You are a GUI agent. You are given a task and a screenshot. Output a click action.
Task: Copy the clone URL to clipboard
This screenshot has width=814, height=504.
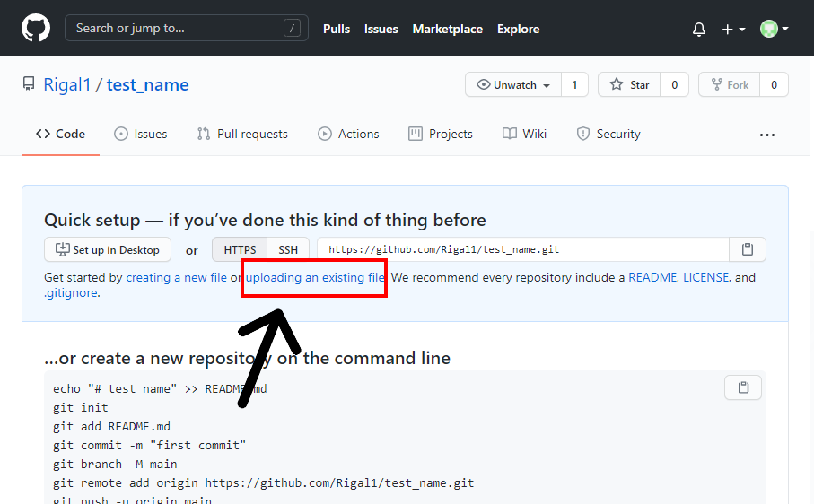tap(748, 249)
